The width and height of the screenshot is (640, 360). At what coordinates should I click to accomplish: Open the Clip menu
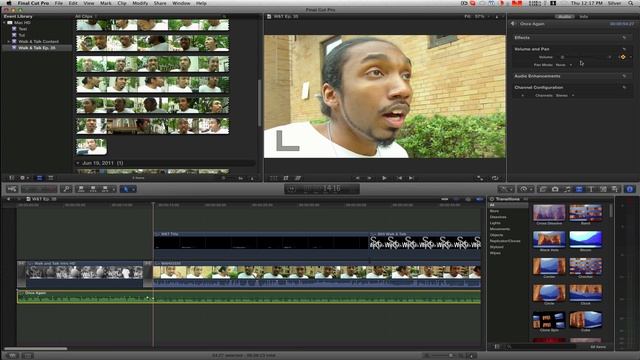[x=122, y=3]
